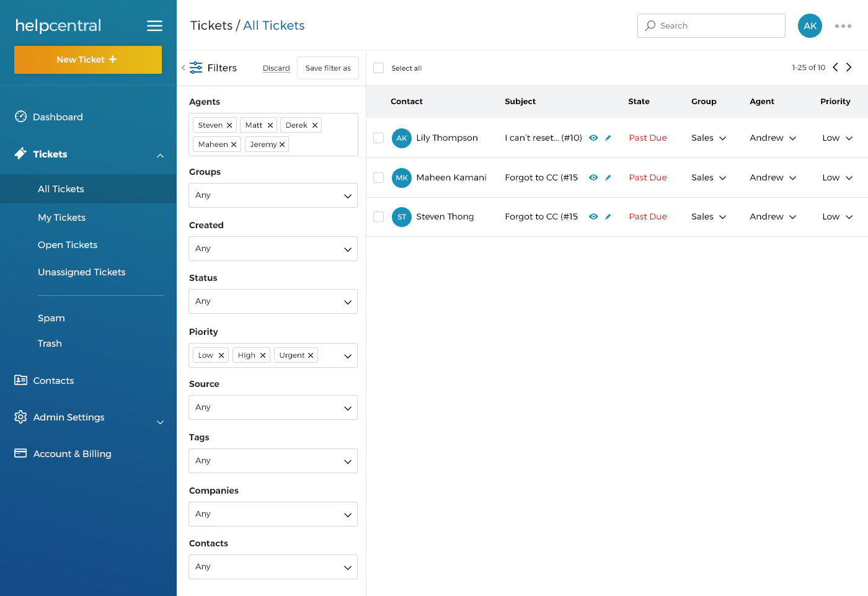The image size is (868, 596).
Task: Open Unassigned Tickets in the sidebar
Action: pyautogui.click(x=81, y=272)
